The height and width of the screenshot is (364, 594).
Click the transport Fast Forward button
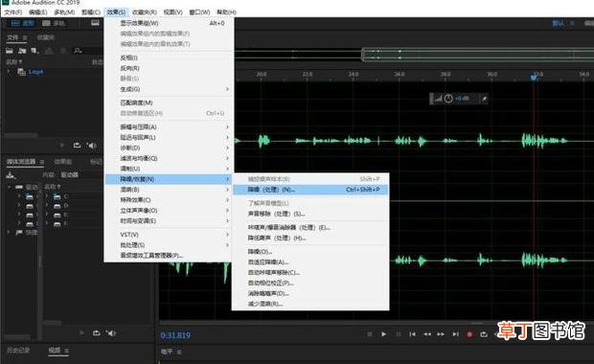click(x=441, y=334)
